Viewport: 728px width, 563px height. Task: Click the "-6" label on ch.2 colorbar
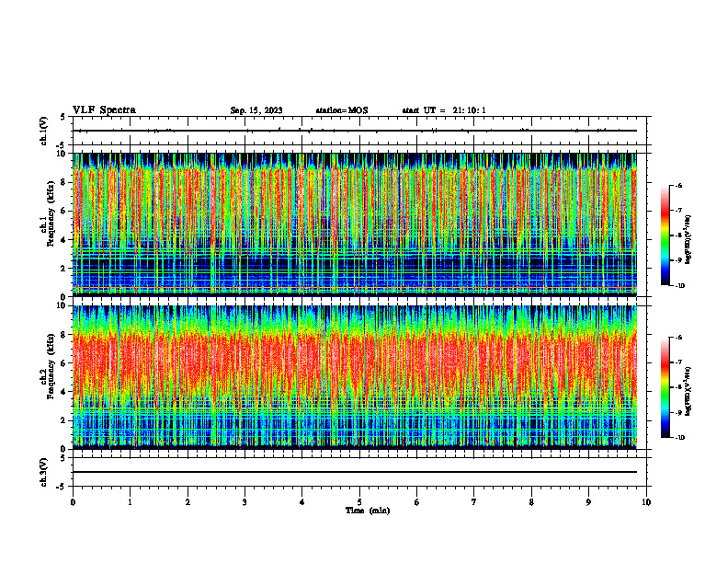[x=678, y=338]
